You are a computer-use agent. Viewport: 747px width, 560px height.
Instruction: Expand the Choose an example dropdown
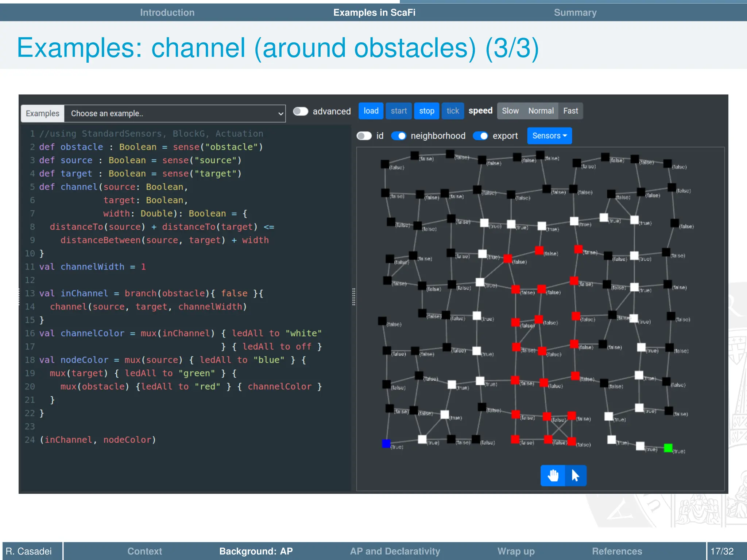[175, 113]
